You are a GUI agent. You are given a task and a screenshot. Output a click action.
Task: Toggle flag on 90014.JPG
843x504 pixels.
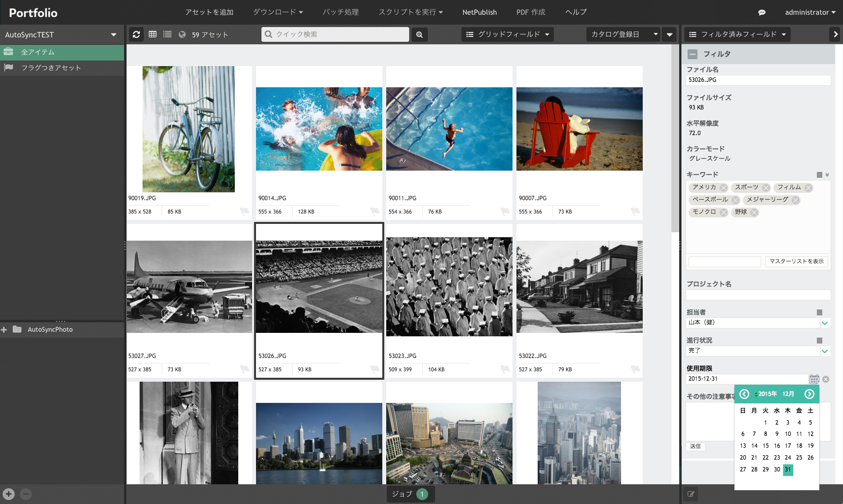(375, 212)
